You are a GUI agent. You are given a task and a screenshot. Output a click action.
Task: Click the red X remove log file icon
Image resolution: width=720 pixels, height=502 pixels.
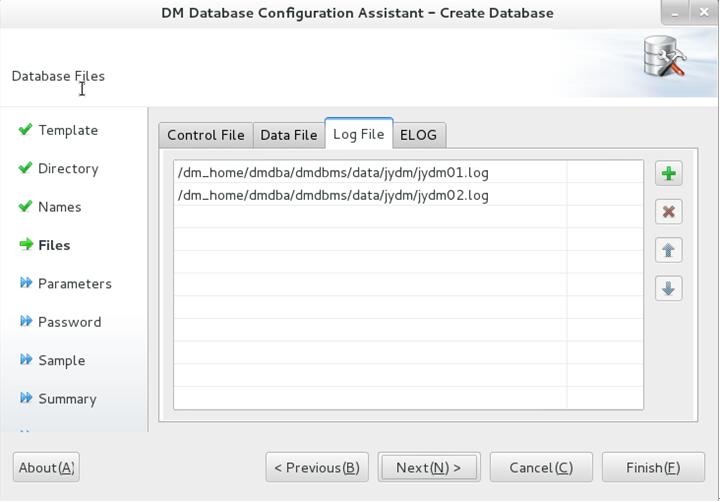click(669, 212)
